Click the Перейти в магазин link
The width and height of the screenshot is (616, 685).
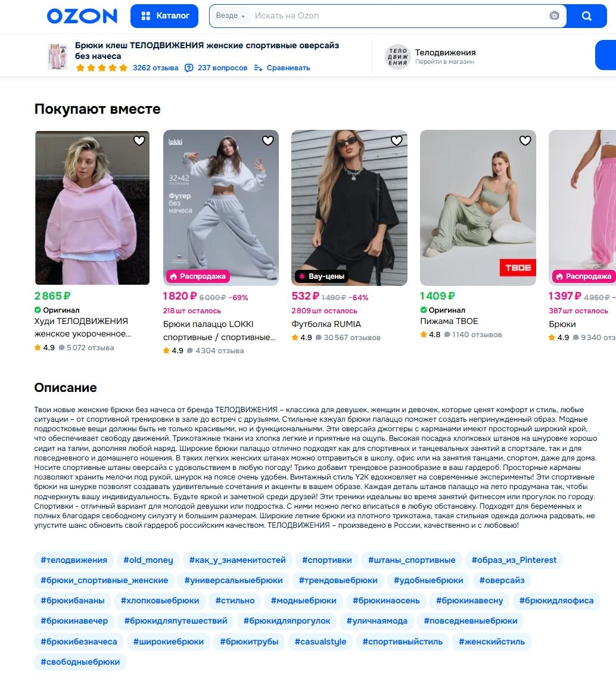[x=444, y=61]
